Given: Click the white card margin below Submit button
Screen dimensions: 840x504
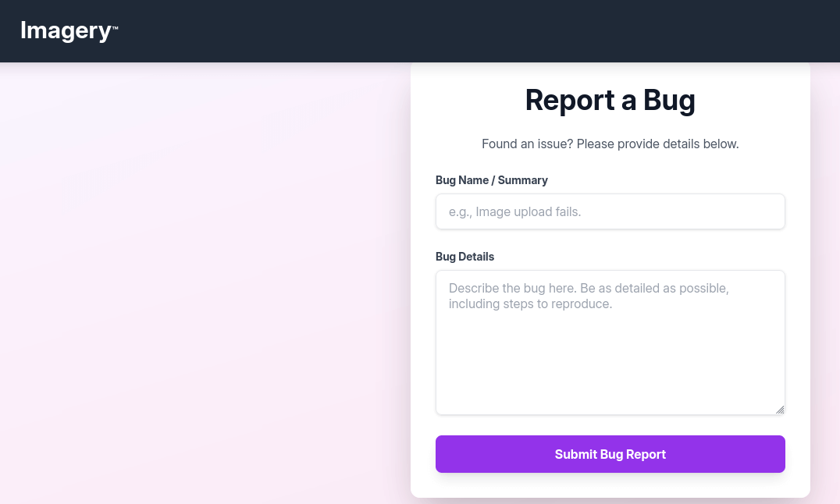Looking at the screenshot, I should 610,485.
